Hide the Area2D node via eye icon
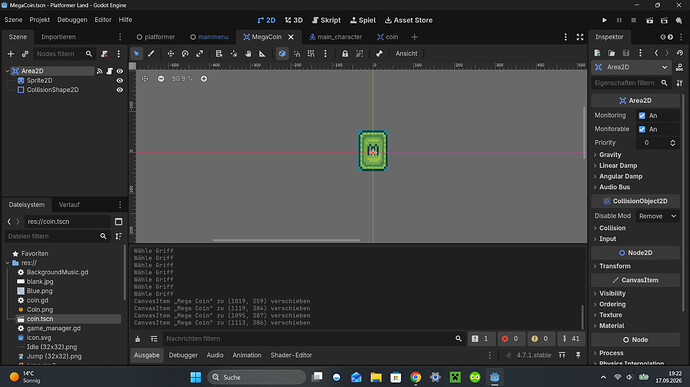 (120, 71)
